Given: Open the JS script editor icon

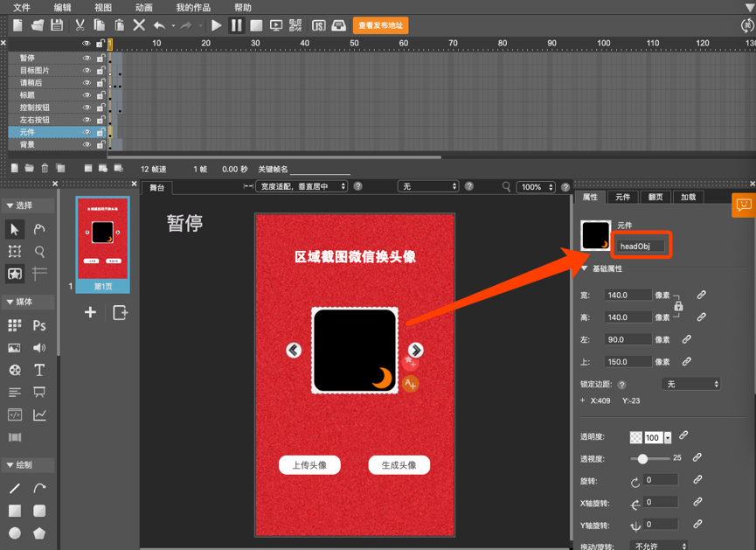Looking at the screenshot, I should point(318,25).
